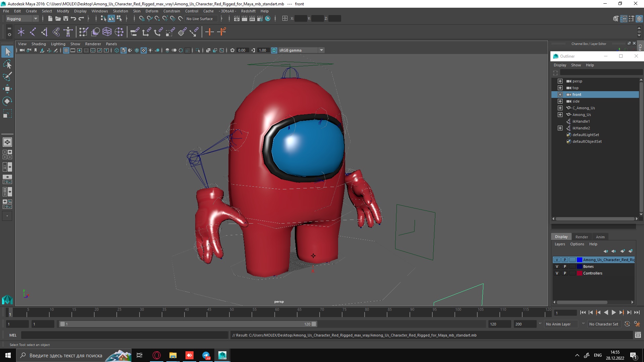The width and height of the screenshot is (644, 362).
Task: Create a lattice deformer from the shelf
Action: click(107, 32)
